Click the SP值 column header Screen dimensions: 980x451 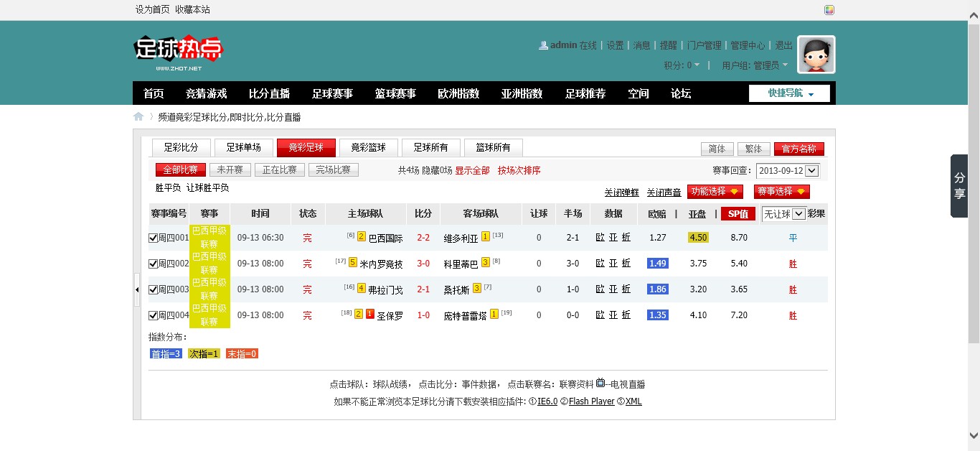(738, 214)
